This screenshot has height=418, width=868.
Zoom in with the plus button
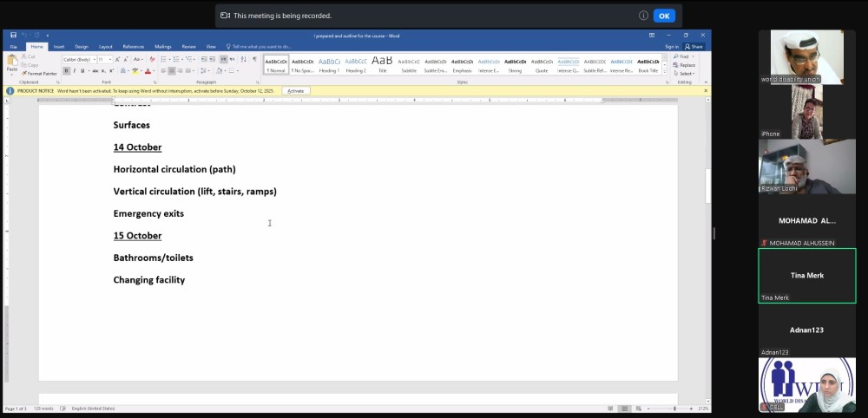click(x=694, y=408)
